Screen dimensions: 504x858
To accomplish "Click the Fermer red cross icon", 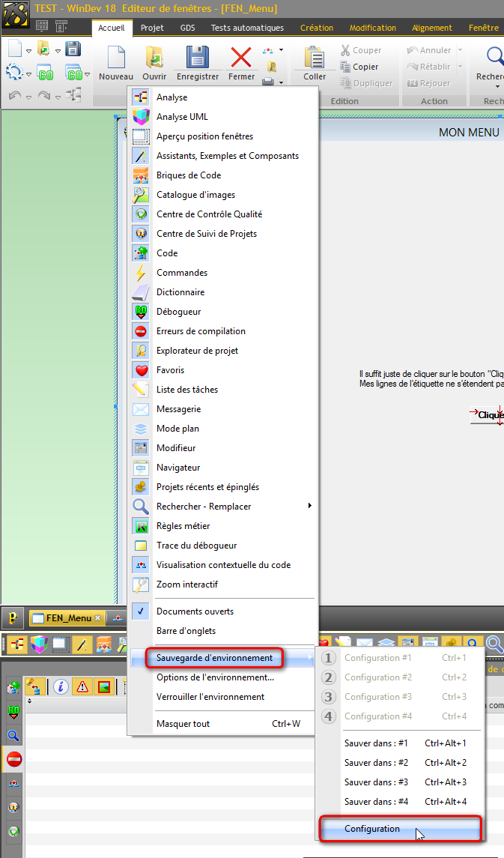I will (241, 58).
